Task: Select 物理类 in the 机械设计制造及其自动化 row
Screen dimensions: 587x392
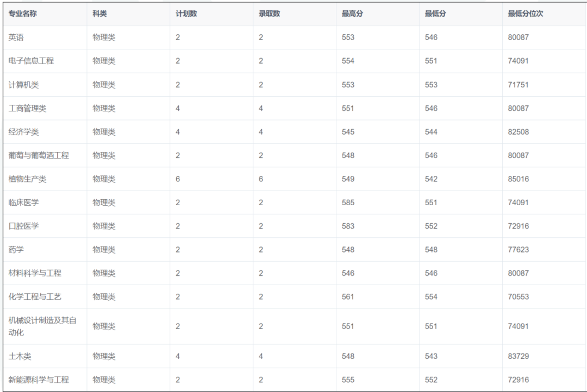Action: click(x=104, y=326)
